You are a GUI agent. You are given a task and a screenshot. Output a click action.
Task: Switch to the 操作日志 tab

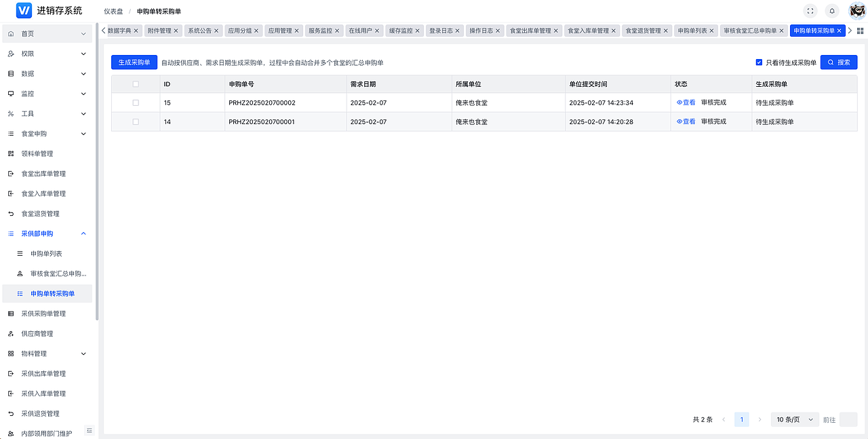click(x=485, y=31)
